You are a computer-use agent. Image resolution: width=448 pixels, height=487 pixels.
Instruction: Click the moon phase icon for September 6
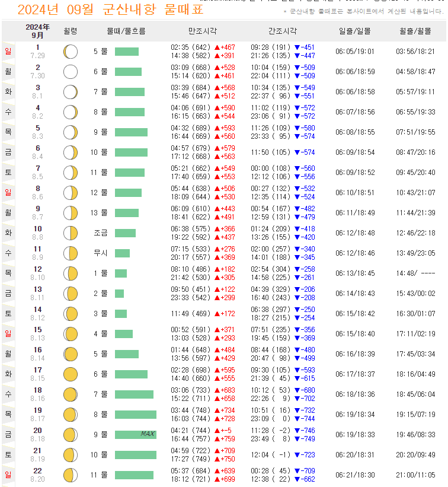click(71, 152)
